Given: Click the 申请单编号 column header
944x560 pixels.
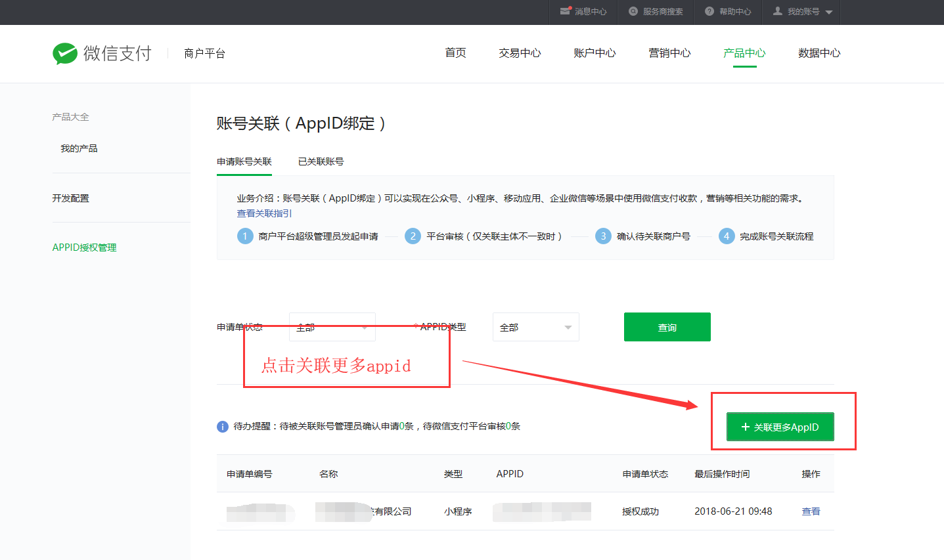Looking at the screenshot, I should point(250,474).
